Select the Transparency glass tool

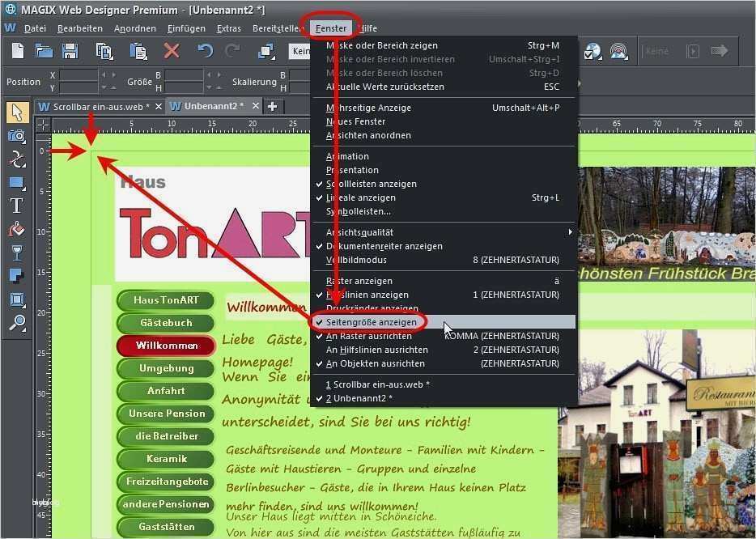coord(16,253)
